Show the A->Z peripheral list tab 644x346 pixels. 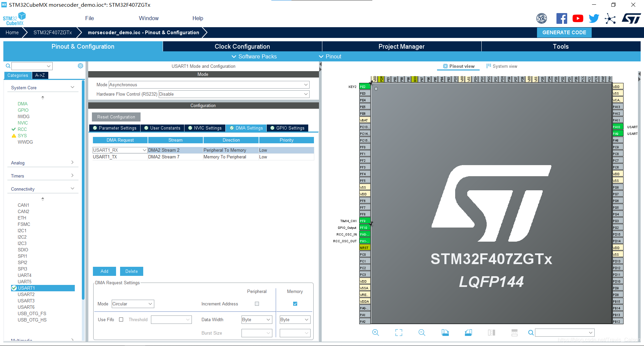click(40, 75)
